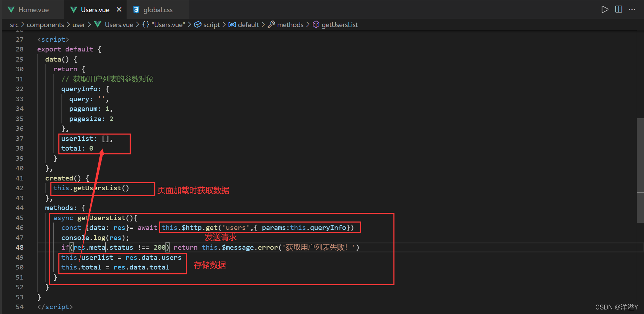Open the user folder breadcrumb
The height and width of the screenshot is (314, 644).
(x=79, y=25)
